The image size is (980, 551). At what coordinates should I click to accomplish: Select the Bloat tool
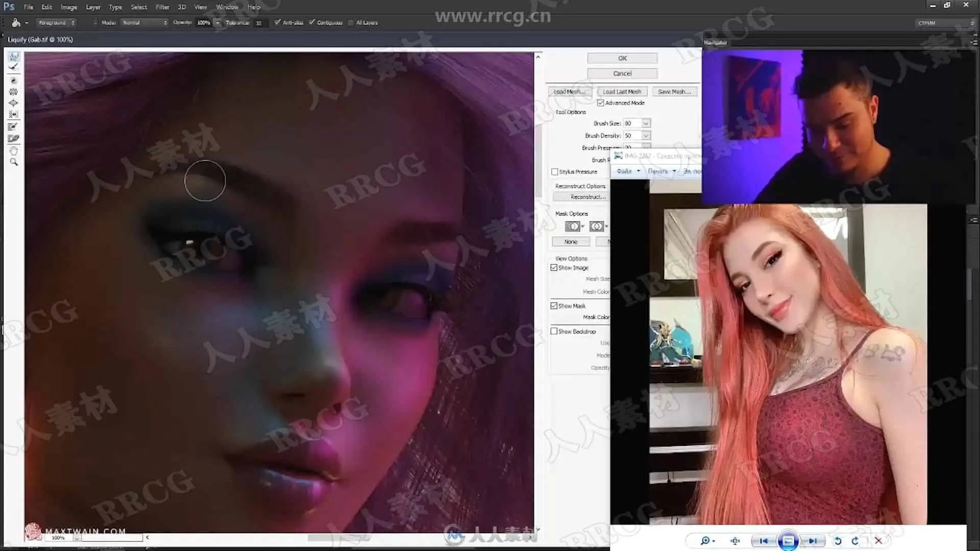coord(14,103)
